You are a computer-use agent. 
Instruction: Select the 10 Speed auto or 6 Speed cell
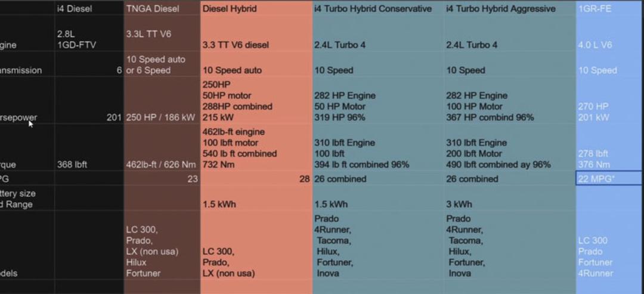[162, 64]
